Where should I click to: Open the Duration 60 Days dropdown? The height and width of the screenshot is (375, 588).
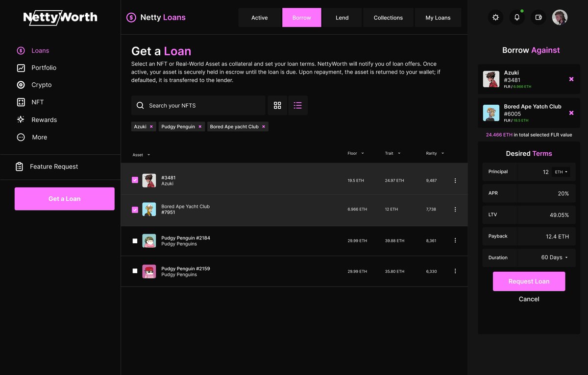[x=555, y=258]
